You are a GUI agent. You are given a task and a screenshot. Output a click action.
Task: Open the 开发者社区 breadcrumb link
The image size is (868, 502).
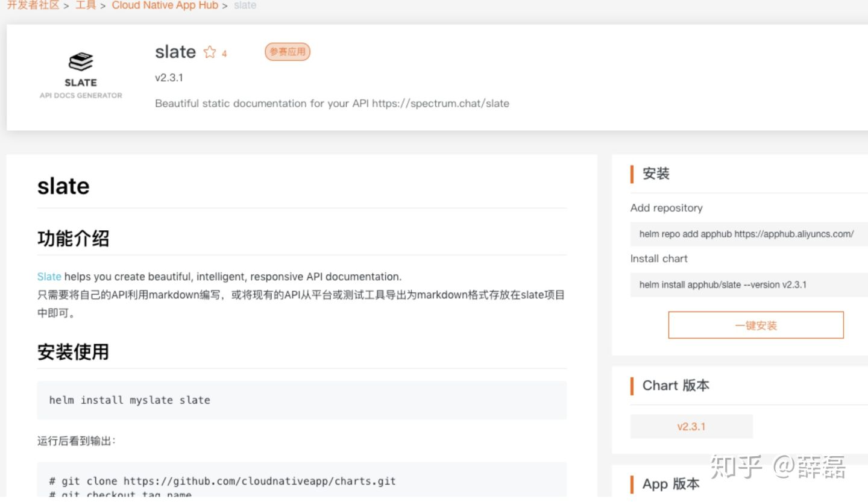point(33,5)
